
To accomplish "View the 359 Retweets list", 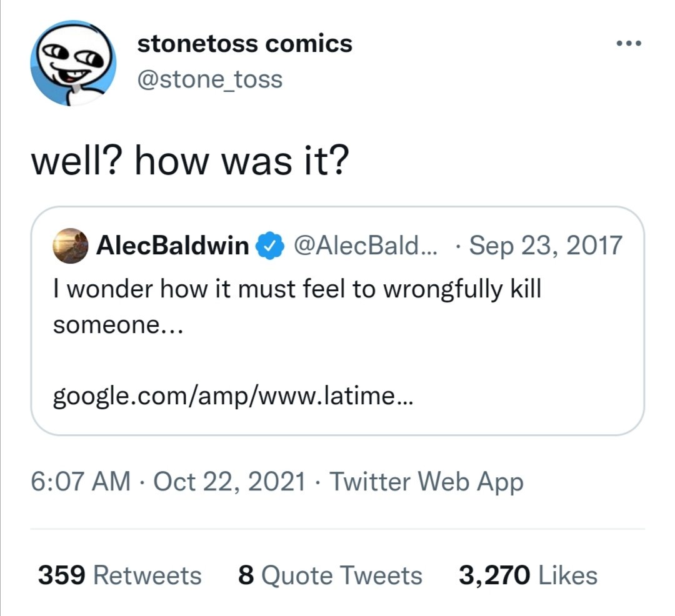I will (120, 575).
